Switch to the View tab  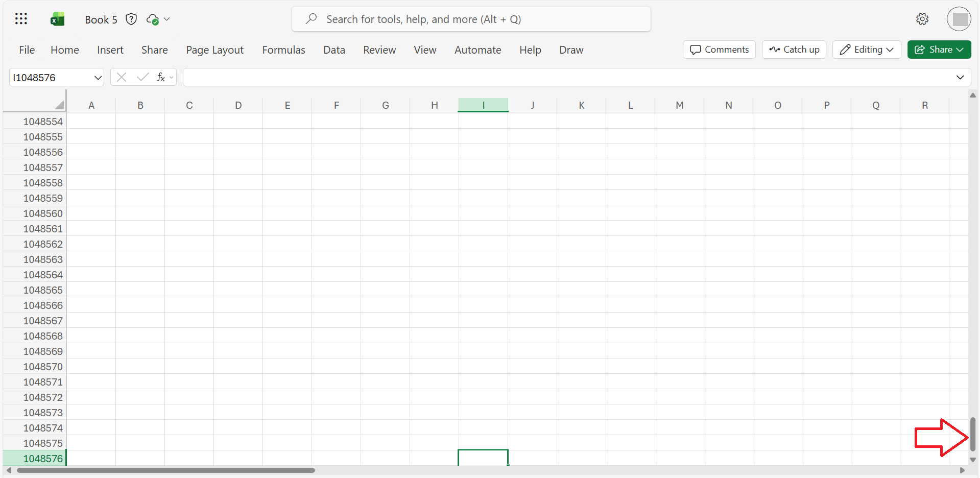pyautogui.click(x=425, y=50)
